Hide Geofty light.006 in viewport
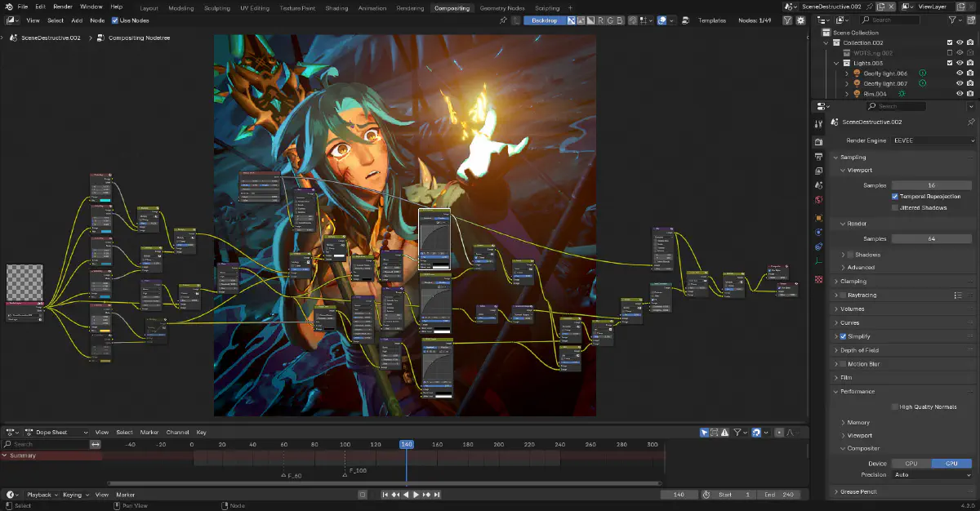 (x=960, y=73)
